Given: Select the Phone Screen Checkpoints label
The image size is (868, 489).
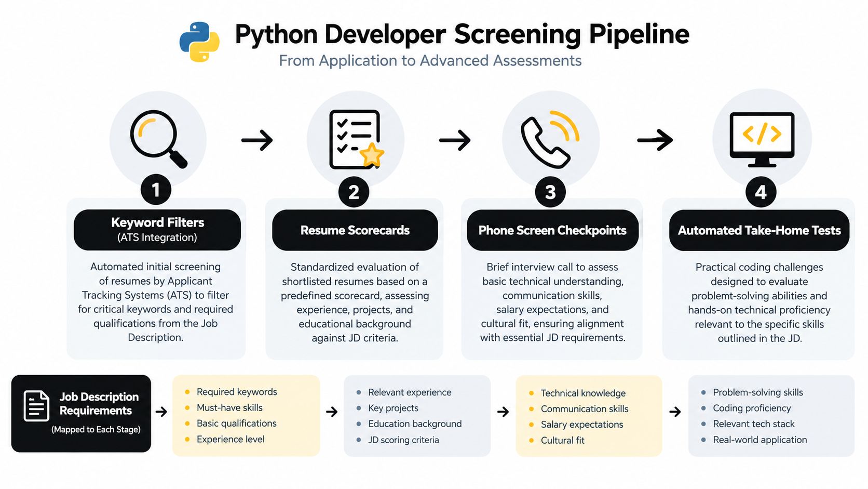Looking at the screenshot, I should (x=552, y=230).
